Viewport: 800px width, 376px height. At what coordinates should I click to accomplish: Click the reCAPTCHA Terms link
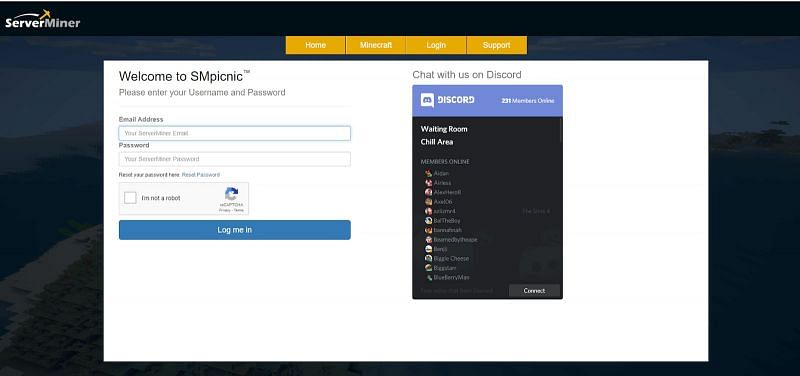pyautogui.click(x=239, y=210)
